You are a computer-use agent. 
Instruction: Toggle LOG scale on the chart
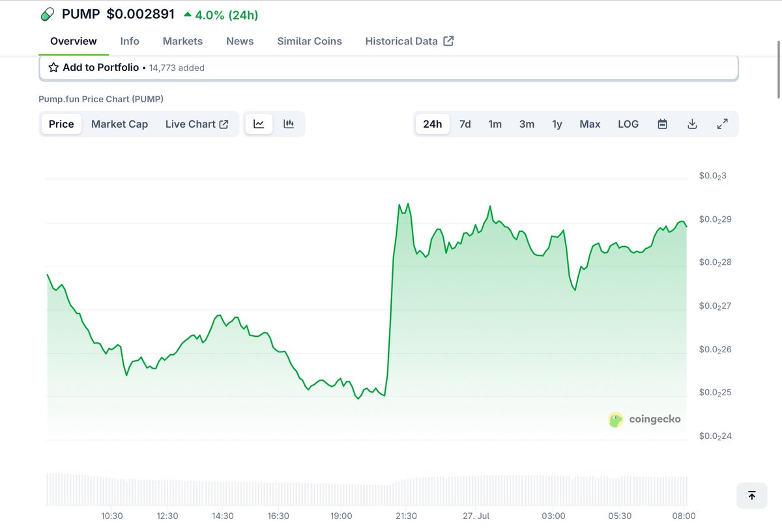click(x=628, y=124)
